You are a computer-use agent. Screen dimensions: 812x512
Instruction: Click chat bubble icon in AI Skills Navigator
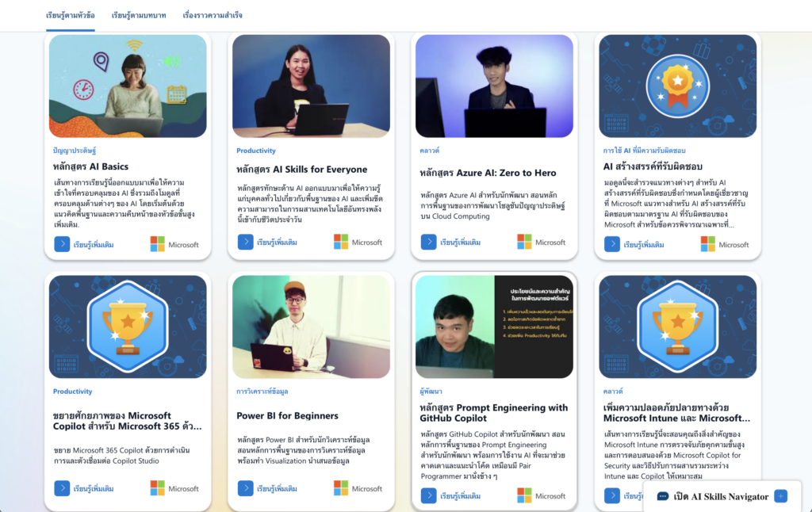pyautogui.click(x=662, y=496)
